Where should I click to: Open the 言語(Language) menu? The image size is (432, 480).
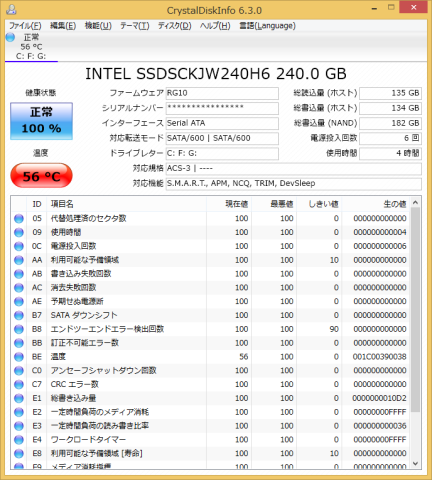267,26
